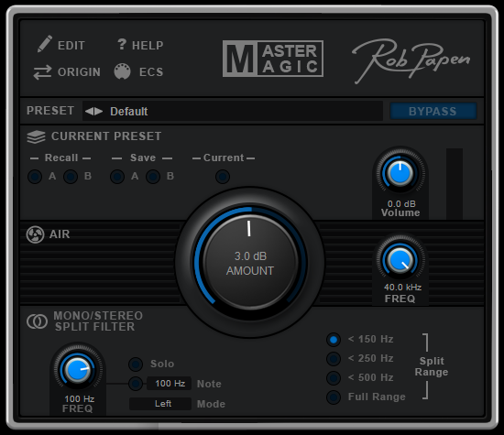Screen dimensions: 504x435
Task: Recall preset slot B
Action: click(x=71, y=177)
